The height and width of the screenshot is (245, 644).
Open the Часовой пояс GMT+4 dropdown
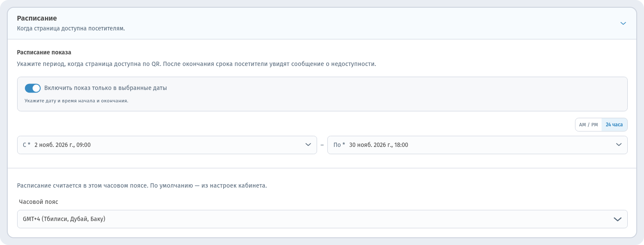[x=322, y=219]
